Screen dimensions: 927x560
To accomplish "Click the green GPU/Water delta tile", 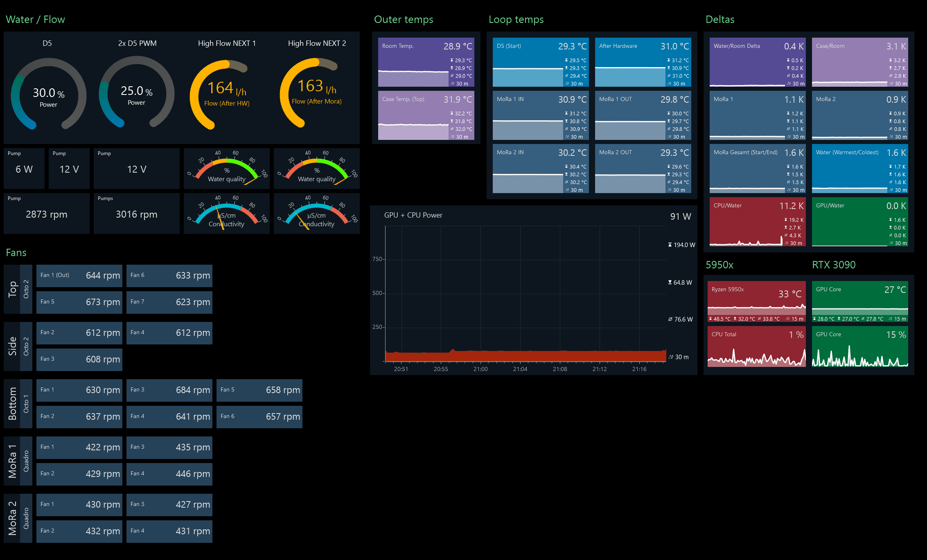I will 860,222.
